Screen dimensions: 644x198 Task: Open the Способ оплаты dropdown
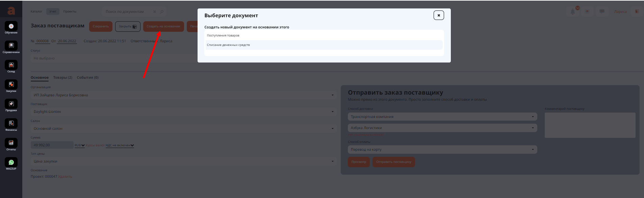442,150
